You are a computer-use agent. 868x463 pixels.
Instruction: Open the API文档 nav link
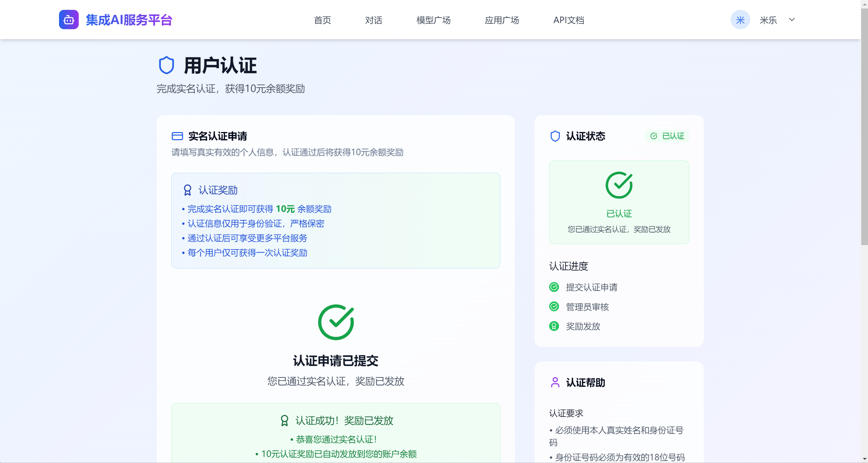tap(569, 20)
